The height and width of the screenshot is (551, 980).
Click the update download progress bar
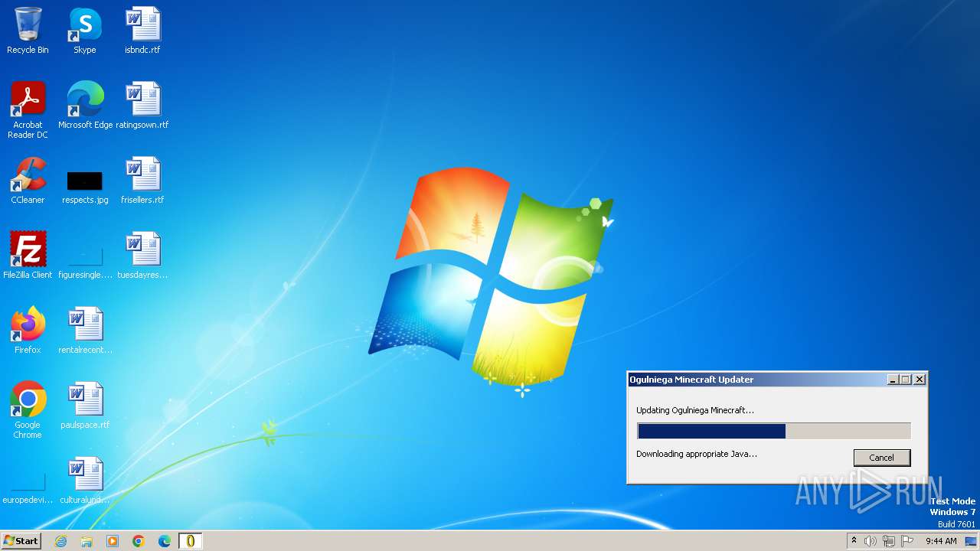coord(774,431)
